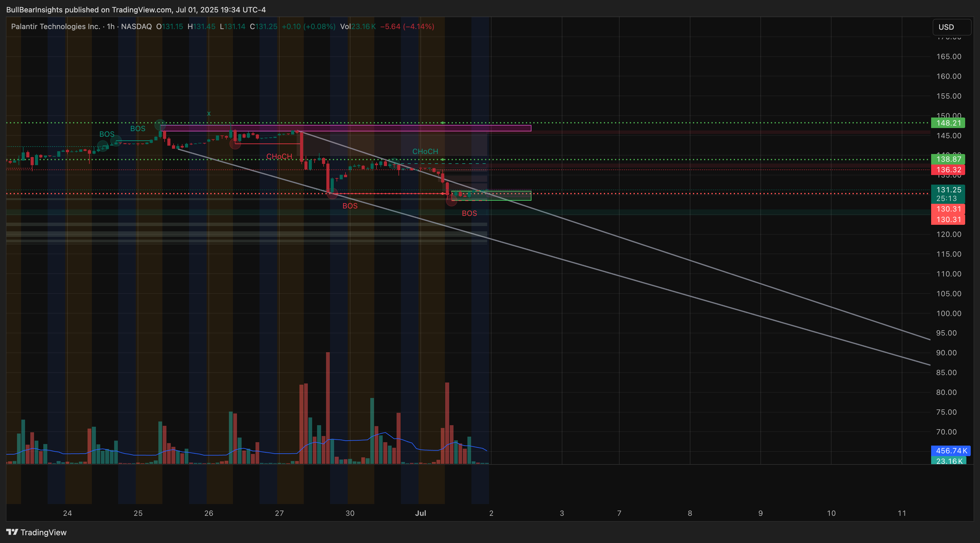Click the +0.10 (+0.08%) change value
The image size is (980, 543).
(308, 27)
